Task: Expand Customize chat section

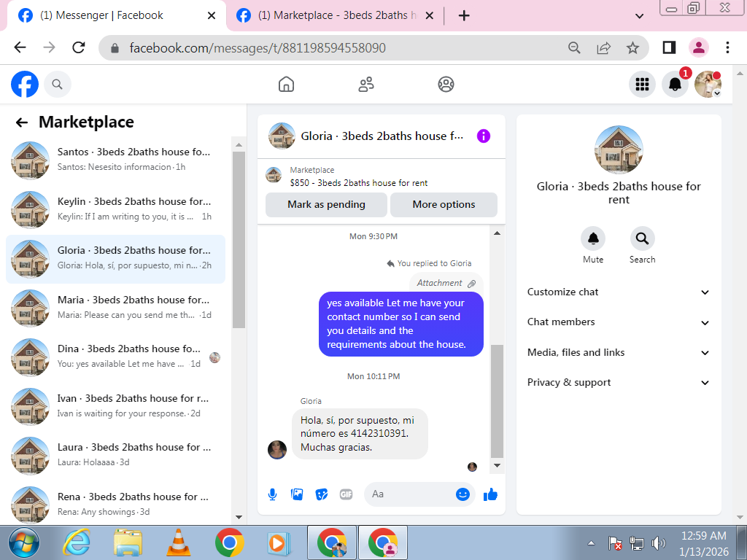Action: 619,292
